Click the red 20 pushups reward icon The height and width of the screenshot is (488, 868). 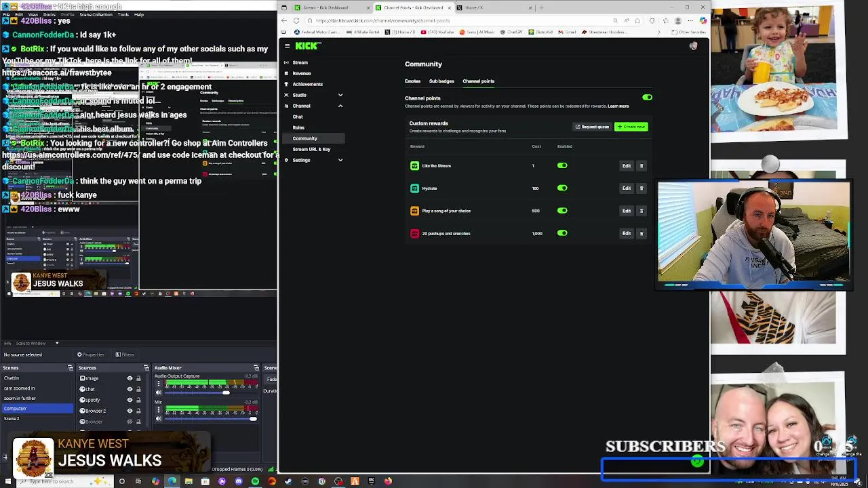click(414, 234)
